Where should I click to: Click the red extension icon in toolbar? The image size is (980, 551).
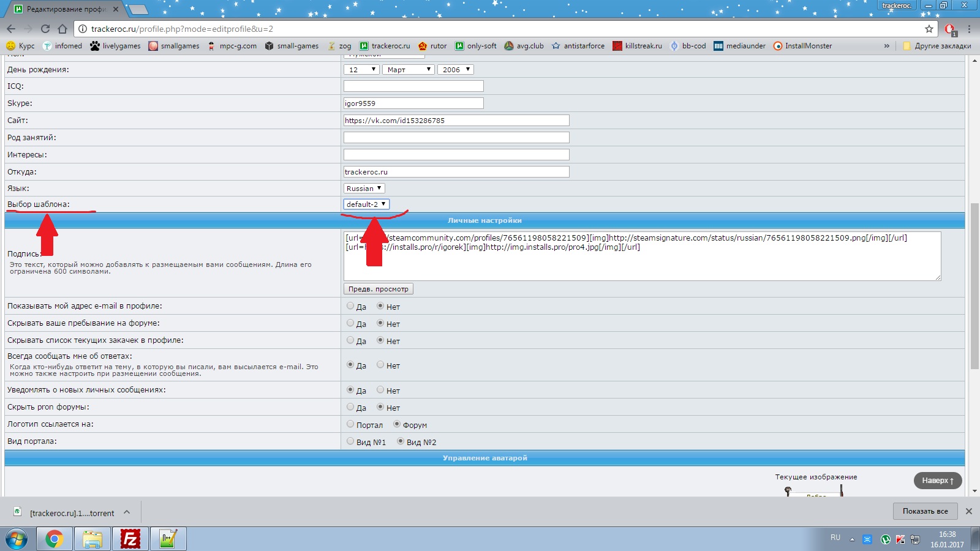click(x=950, y=29)
